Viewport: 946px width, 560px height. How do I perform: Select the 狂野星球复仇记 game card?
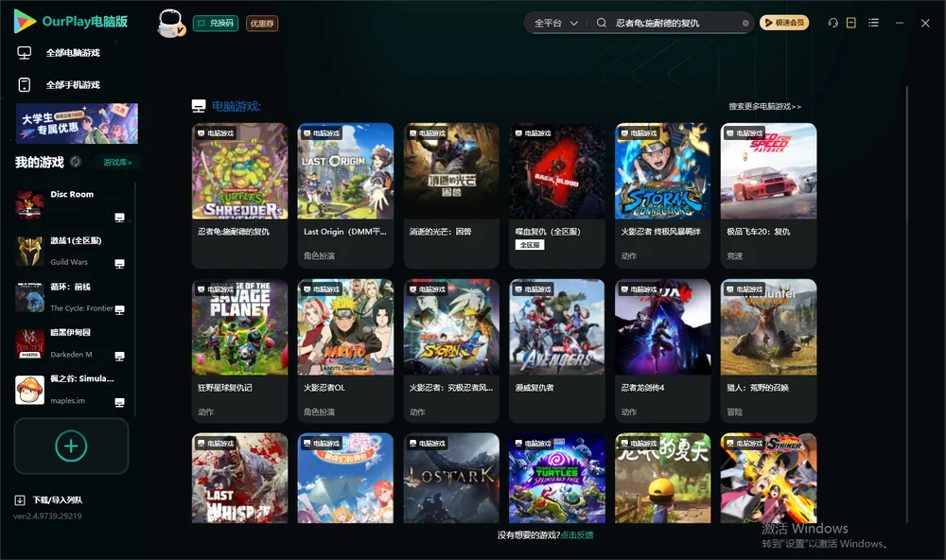(x=239, y=351)
